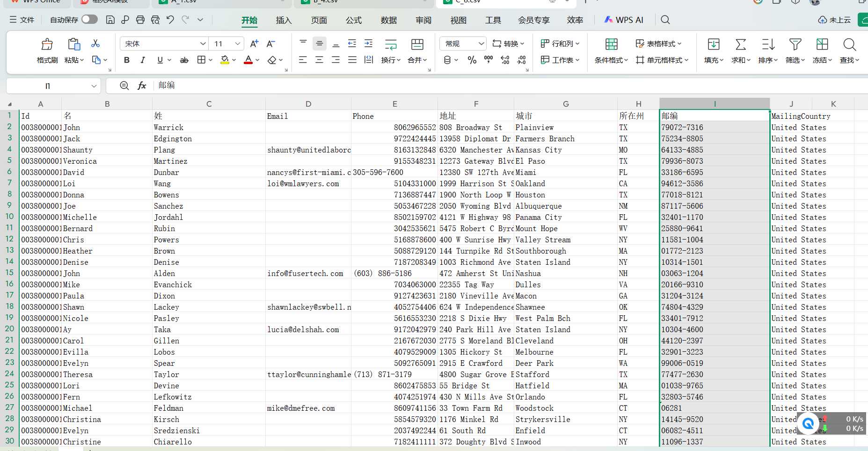Click the AutoSum (求和) sigma icon

[x=741, y=44]
